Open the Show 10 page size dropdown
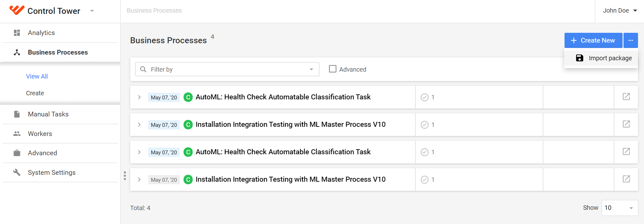 [620, 208]
